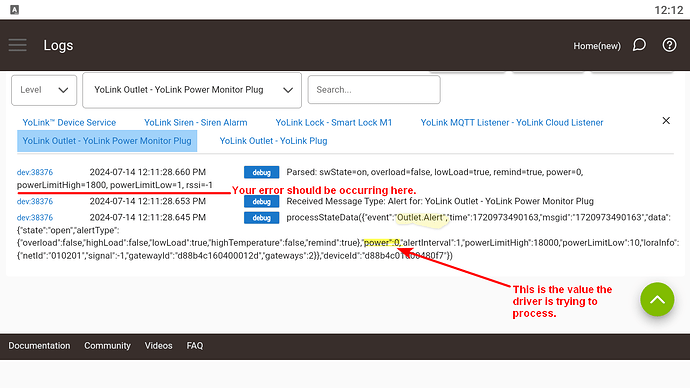Click the debug badge on the Received Message entry
690x388 pixels.
click(261, 201)
